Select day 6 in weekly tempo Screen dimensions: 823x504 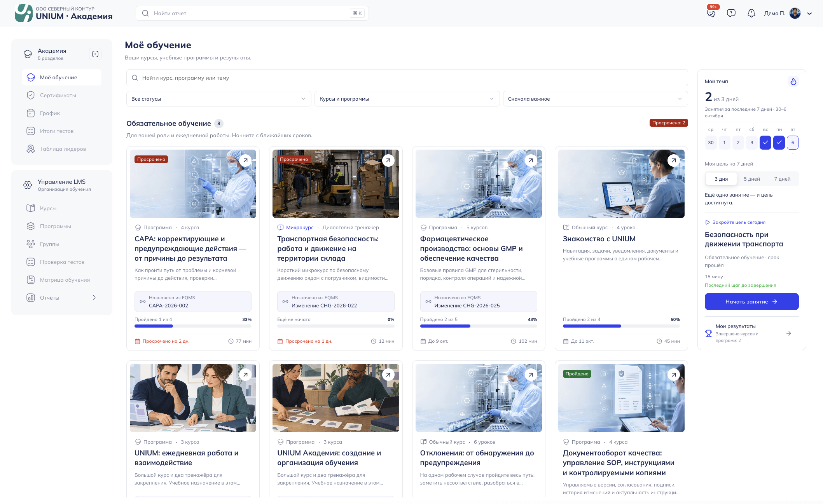pyautogui.click(x=793, y=143)
